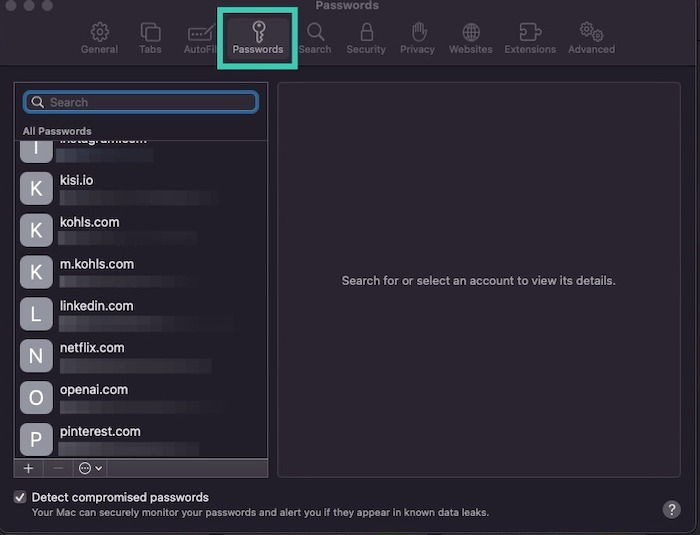The height and width of the screenshot is (535, 700).
Task: Click the P icon beside pinterest.com
Action: click(x=36, y=439)
